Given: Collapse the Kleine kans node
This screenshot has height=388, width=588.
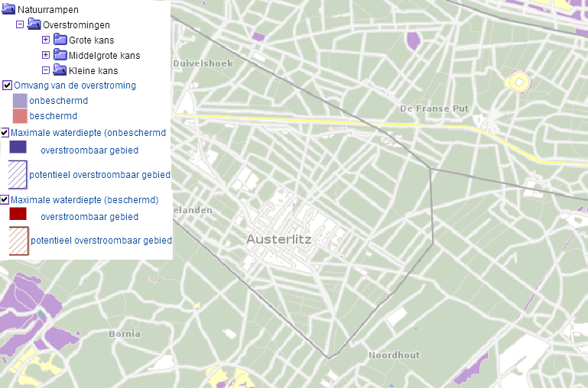Looking at the screenshot, I should [46, 70].
